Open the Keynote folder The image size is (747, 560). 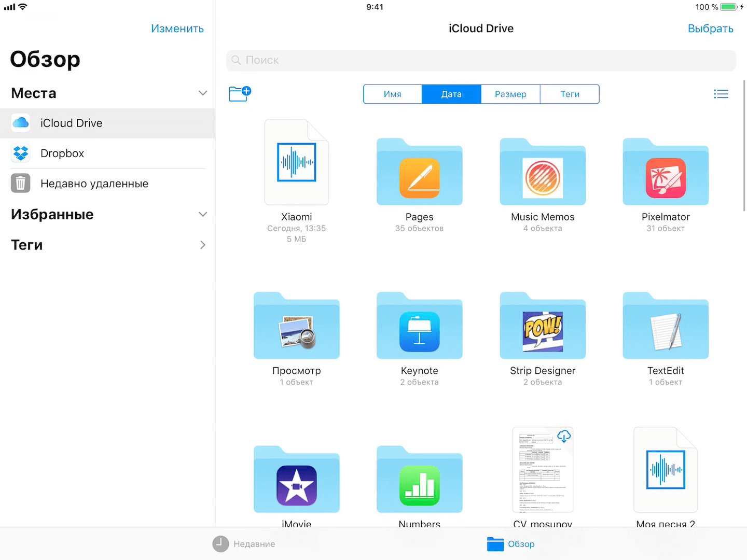coord(419,326)
